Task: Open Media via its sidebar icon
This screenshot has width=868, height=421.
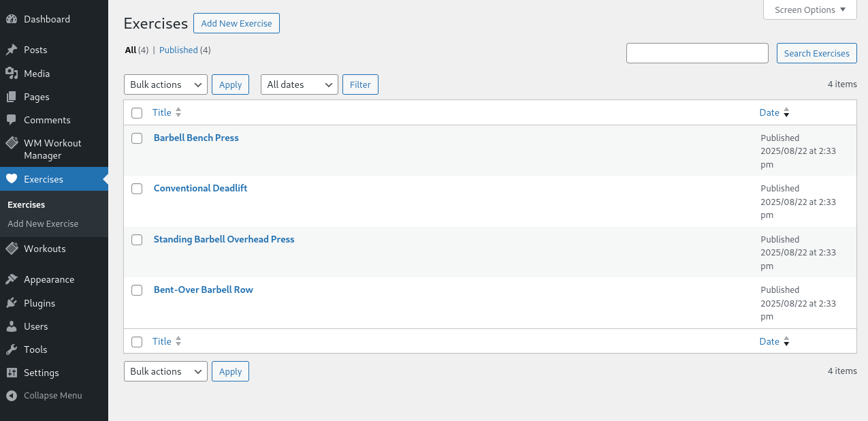Action: point(12,74)
